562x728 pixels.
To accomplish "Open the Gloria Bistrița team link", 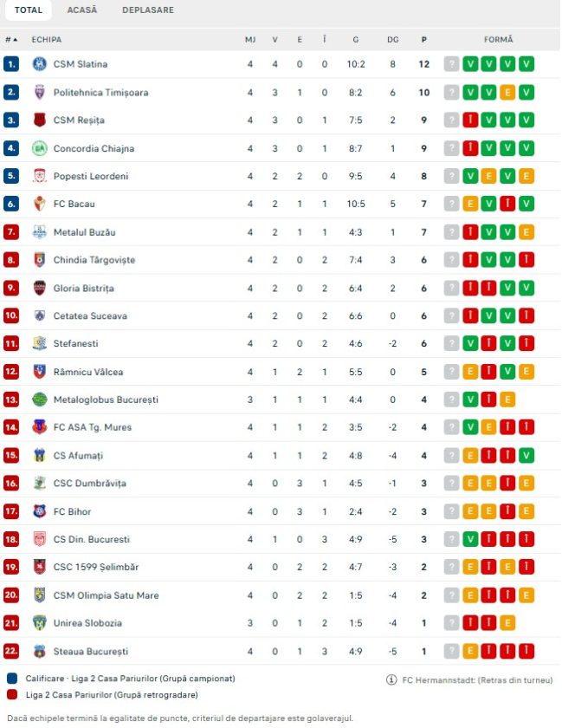I will pos(83,288).
